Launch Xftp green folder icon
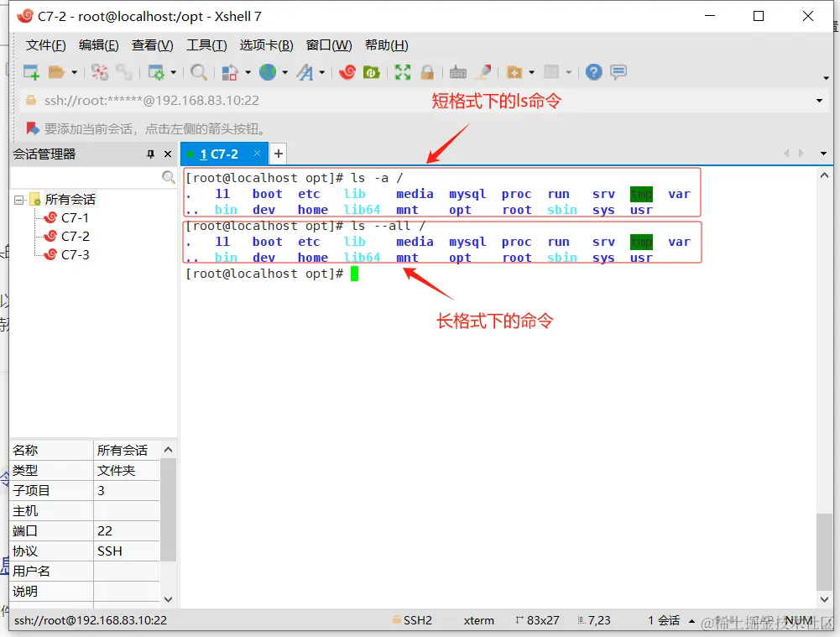 click(371, 72)
